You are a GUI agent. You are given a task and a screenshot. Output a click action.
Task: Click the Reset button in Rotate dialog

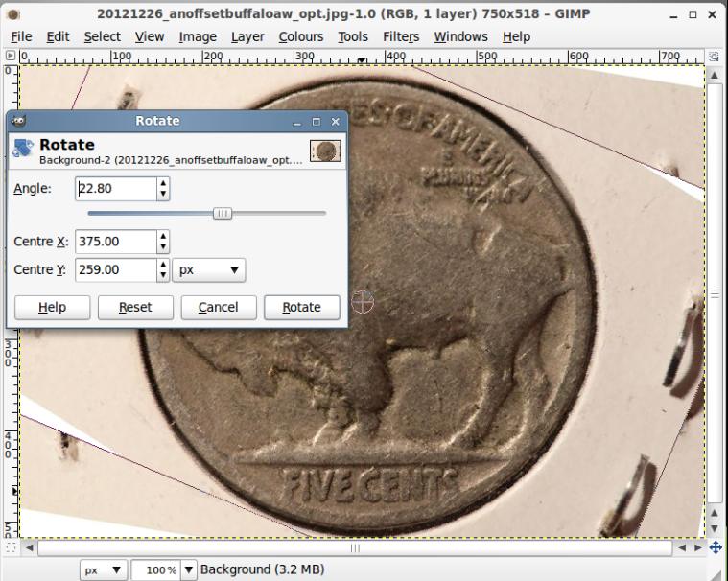[135, 307]
